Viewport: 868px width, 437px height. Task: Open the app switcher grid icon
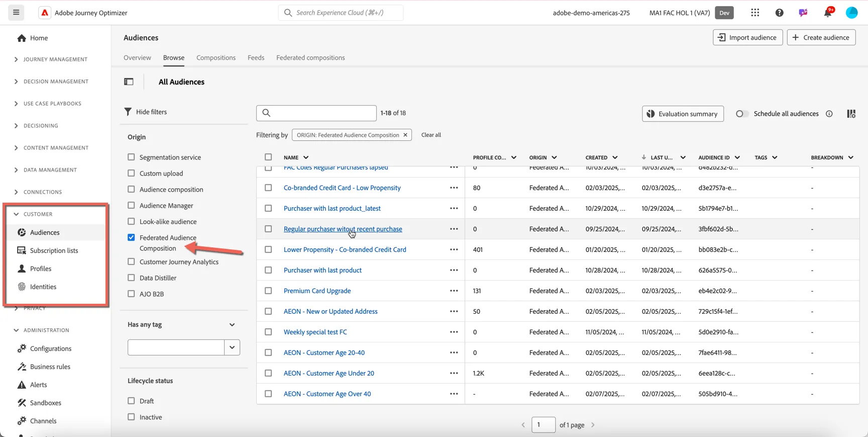[755, 13]
